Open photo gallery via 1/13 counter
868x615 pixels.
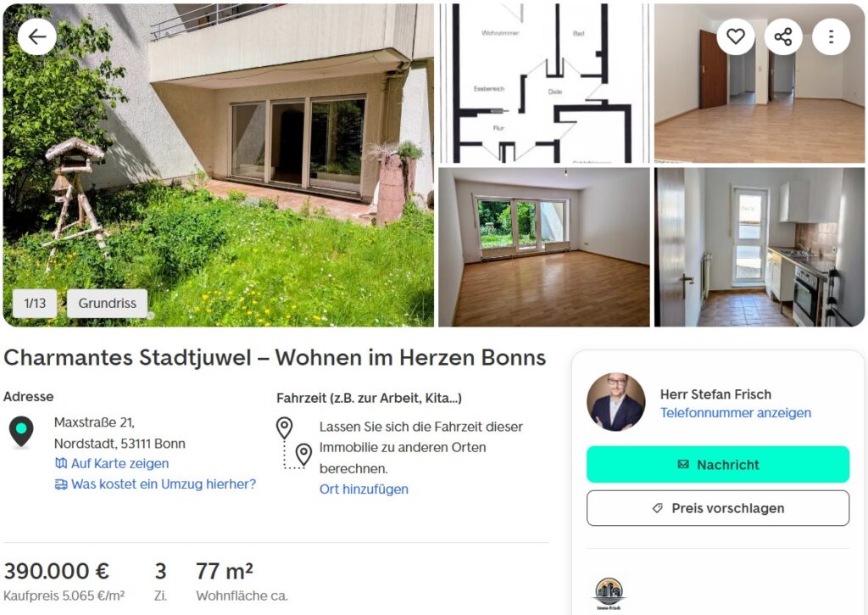click(35, 303)
